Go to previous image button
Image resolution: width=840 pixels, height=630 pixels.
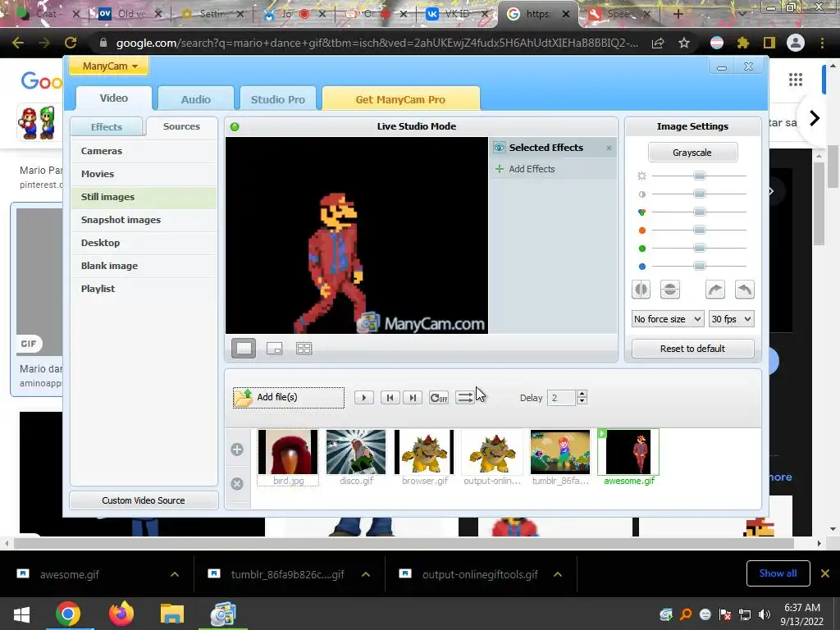(x=390, y=398)
